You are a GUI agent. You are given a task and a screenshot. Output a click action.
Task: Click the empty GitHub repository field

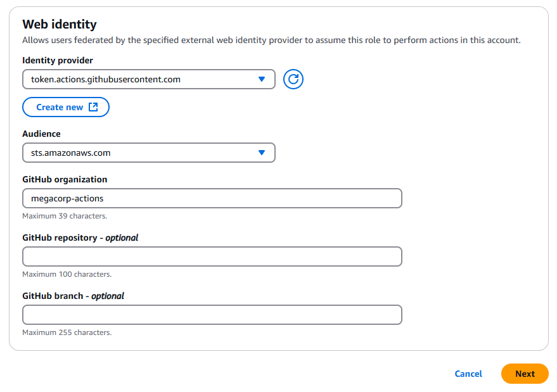click(x=212, y=256)
